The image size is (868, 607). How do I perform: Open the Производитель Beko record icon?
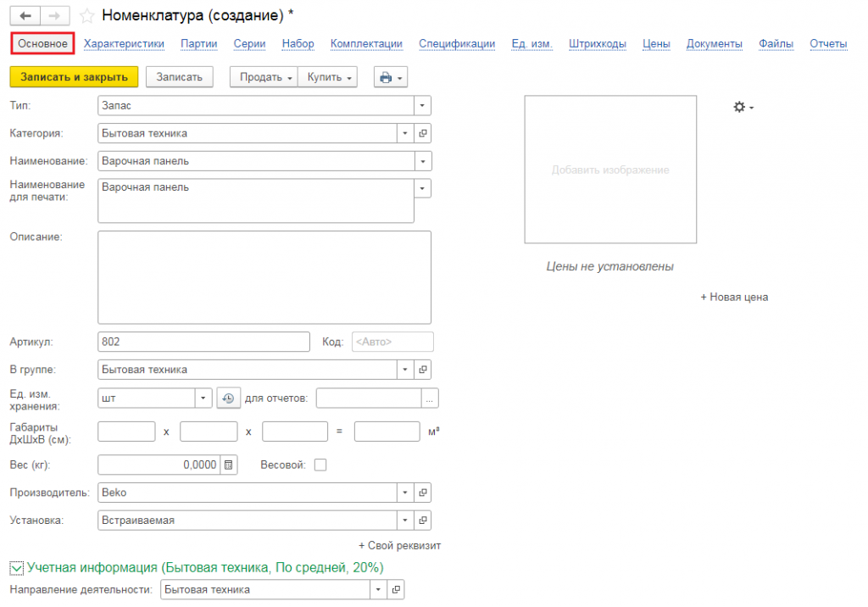(423, 493)
